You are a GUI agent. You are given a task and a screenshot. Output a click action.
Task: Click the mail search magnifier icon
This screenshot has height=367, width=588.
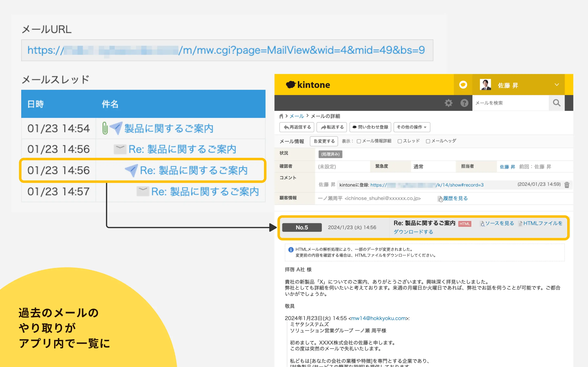(x=556, y=103)
